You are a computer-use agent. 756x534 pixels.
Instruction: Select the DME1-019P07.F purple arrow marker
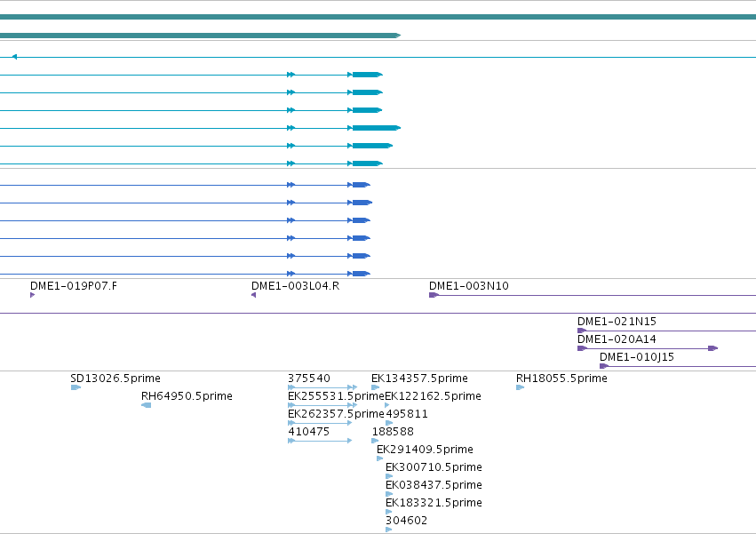pos(32,295)
